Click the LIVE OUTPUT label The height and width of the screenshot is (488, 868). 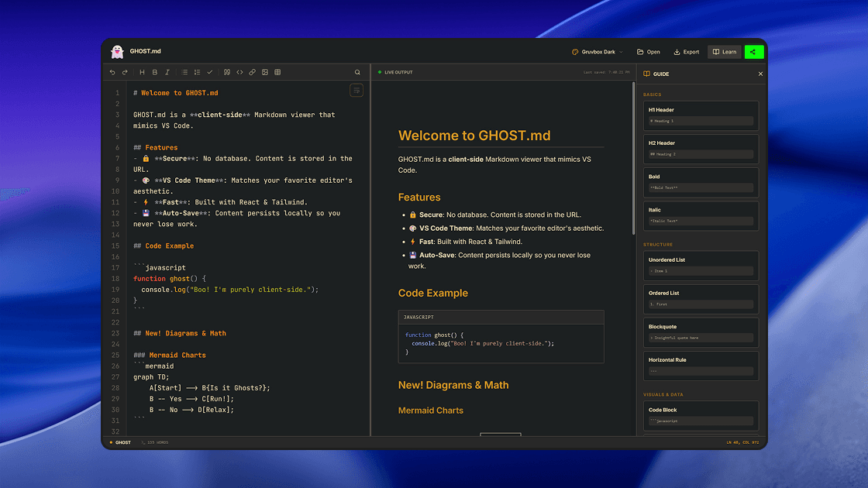398,73
